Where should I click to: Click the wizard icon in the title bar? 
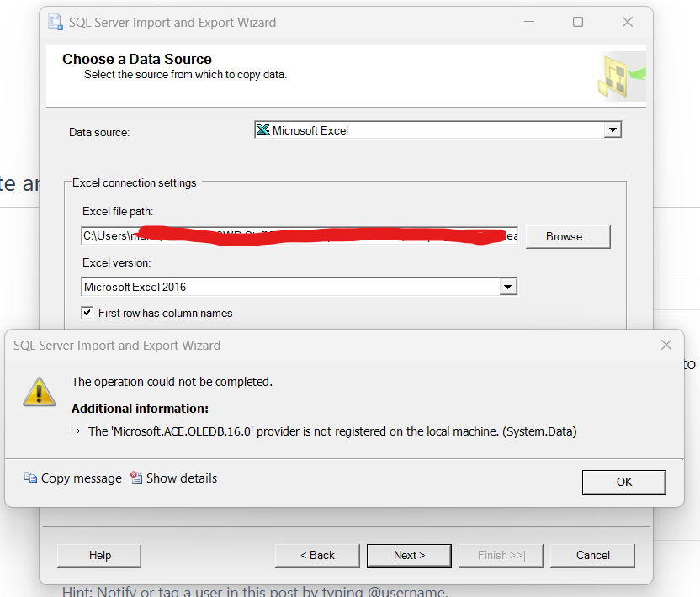click(54, 22)
